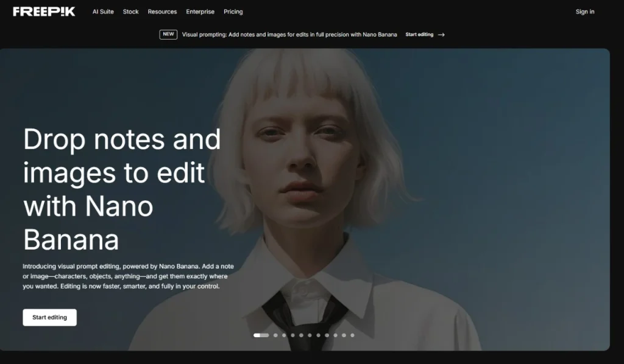Open the AI Suite menu
The width and height of the screenshot is (624, 364).
click(103, 12)
